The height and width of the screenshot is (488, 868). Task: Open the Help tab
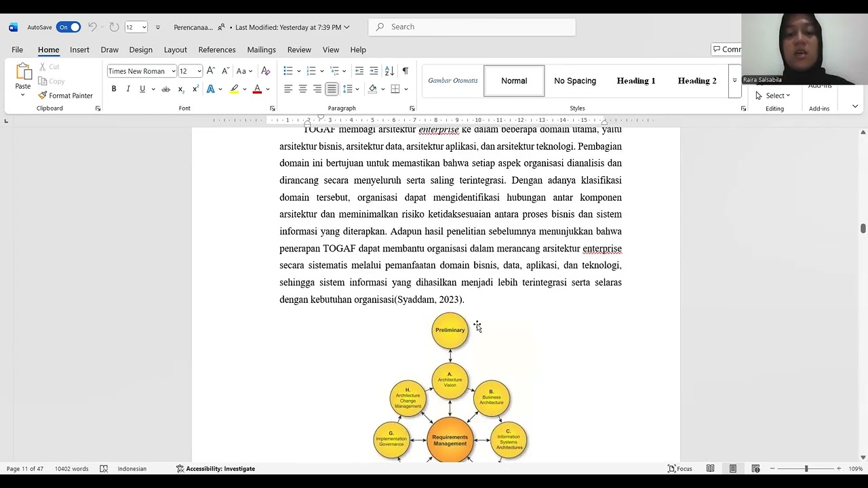click(x=358, y=49)
